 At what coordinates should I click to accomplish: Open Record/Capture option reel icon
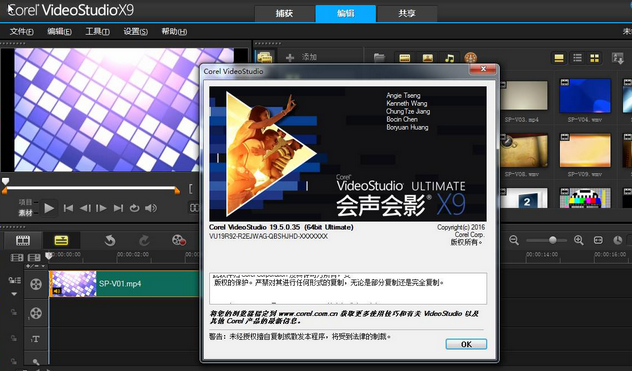(x=179, y=240)
